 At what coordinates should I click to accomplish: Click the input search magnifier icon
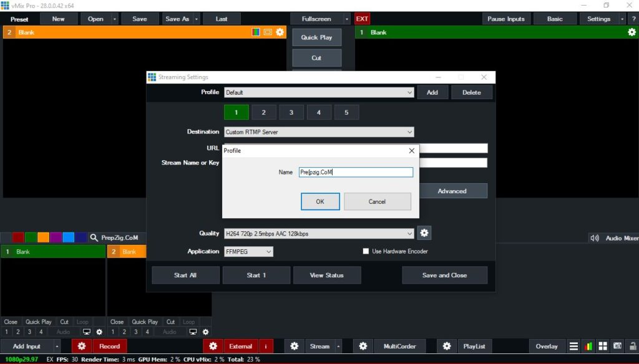point(94,237)
